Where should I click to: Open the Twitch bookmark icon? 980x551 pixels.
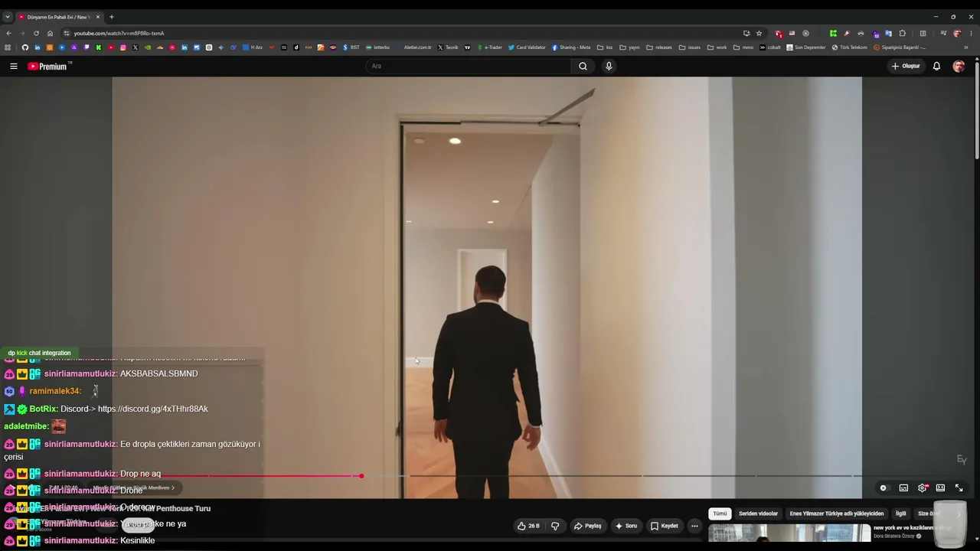click(87, 47)
